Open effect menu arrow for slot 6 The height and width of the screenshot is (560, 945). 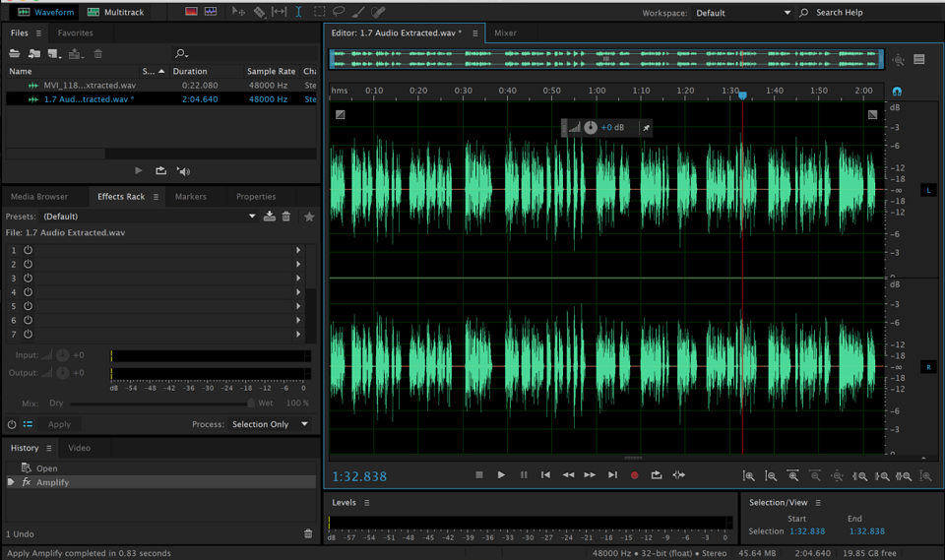(297, 320)
